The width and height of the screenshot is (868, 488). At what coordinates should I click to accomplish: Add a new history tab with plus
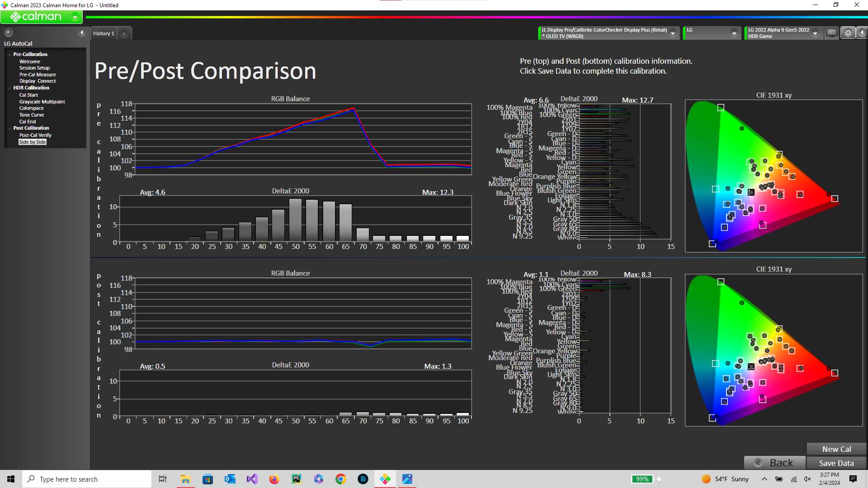(124, 33)
